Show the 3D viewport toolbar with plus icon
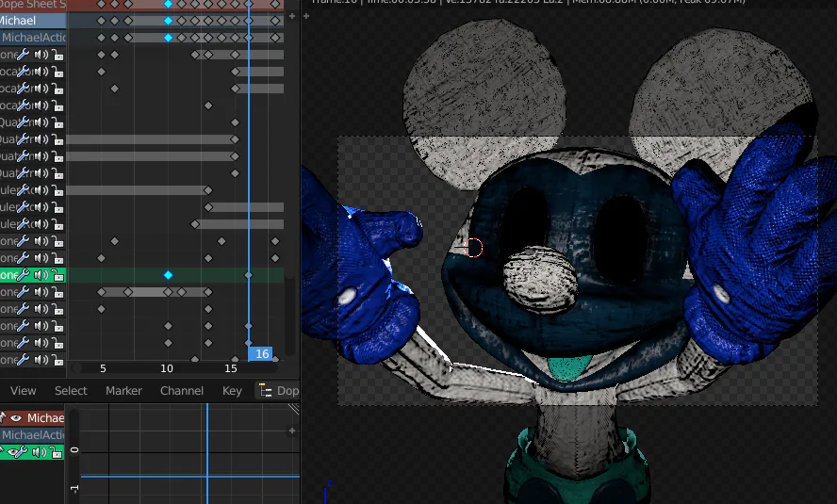 306,17
